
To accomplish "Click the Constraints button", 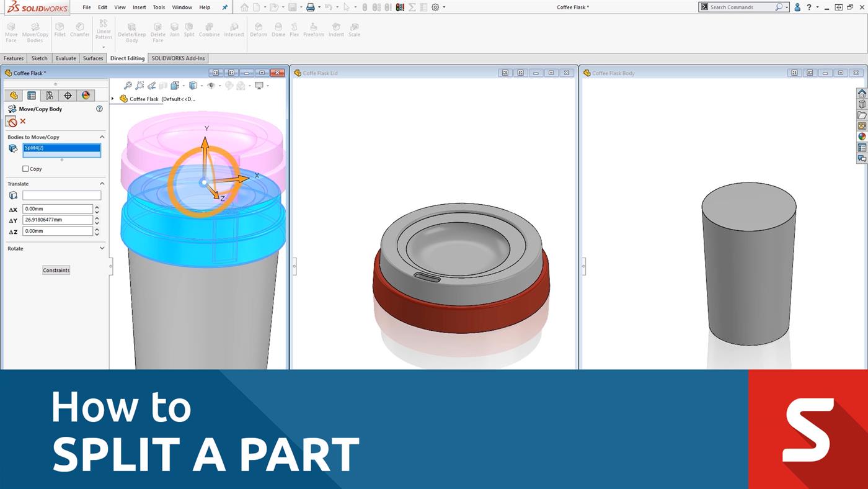I will 56,270.
